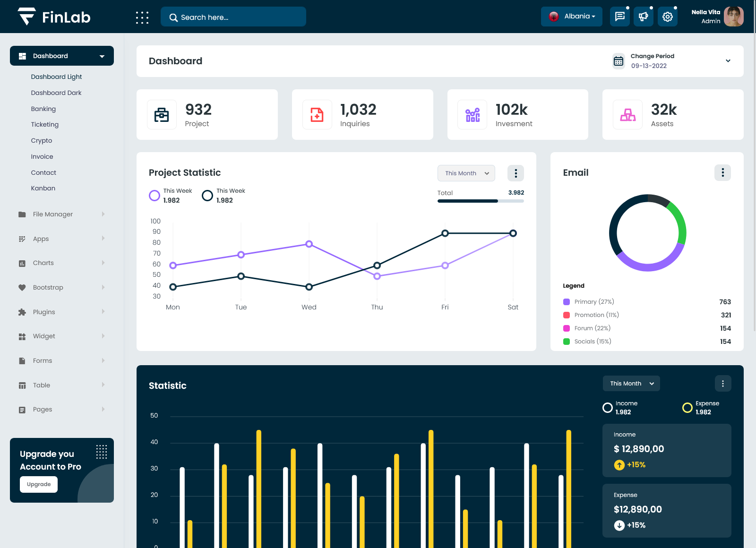Click the nine-dot apps grid icon
This screenshot has width=756, height=548.
pos(142,17)
